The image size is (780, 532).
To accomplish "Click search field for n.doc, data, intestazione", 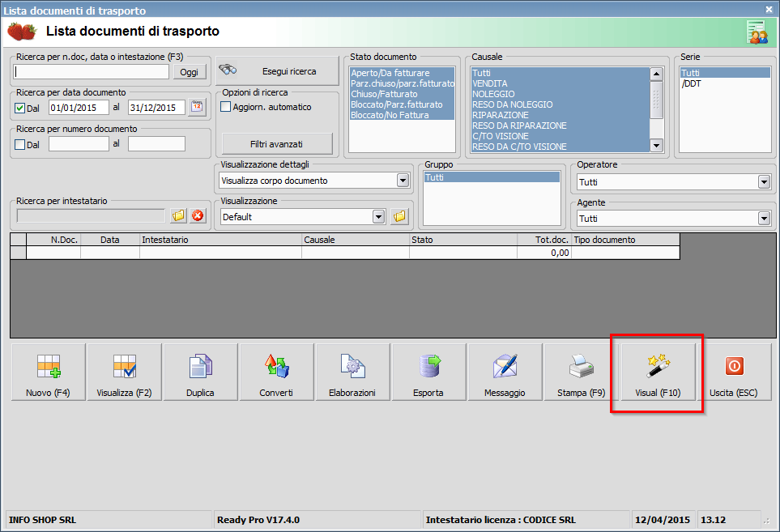I will [92, 71].
